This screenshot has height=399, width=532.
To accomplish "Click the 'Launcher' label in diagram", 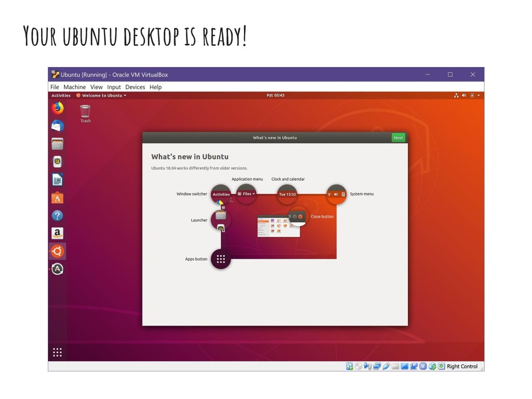I will (199, 220).
